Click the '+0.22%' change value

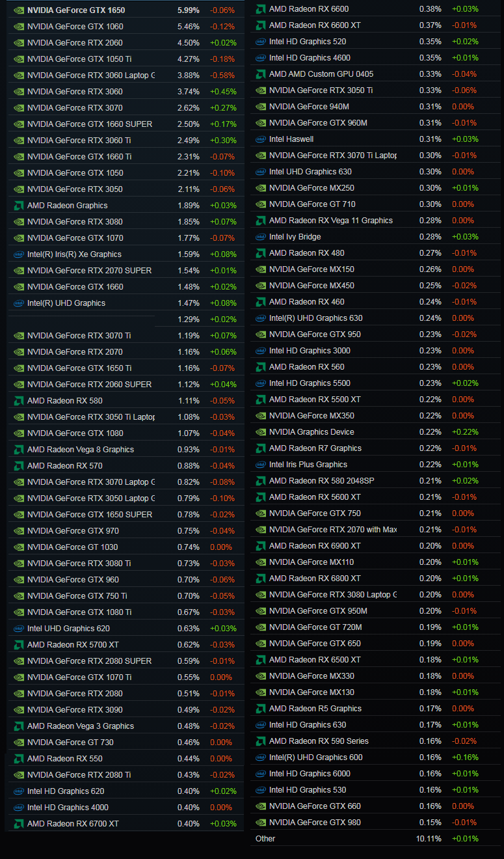tap(465, 432)
